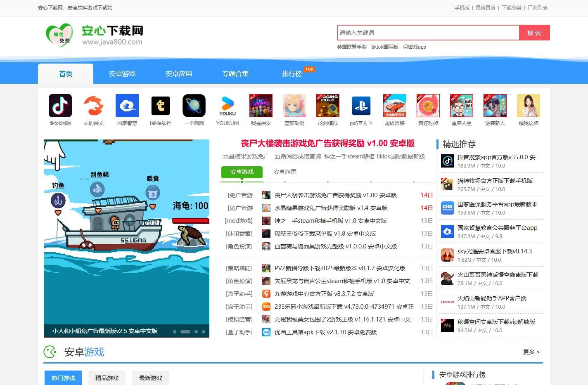Open the PVZ新指导版下载2025最新版本 entry

coord(340,268)
